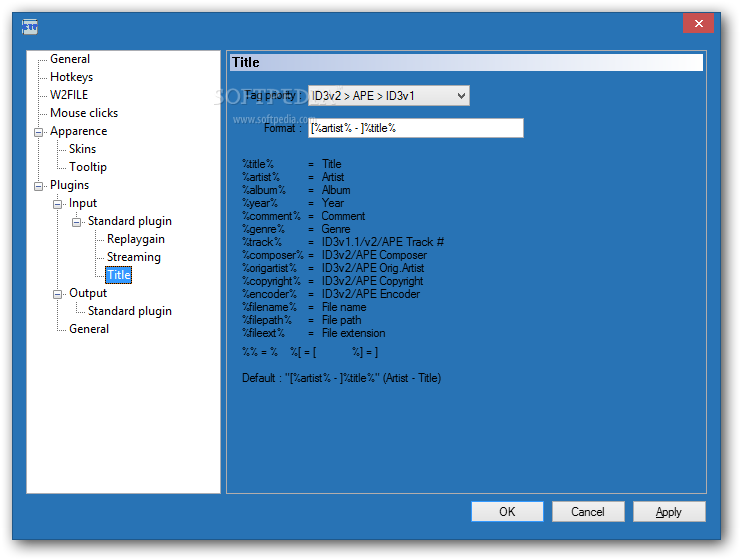The image size is (741, 560).
Task: Click the %year% placeholder text
Action: tap(260, 203)
